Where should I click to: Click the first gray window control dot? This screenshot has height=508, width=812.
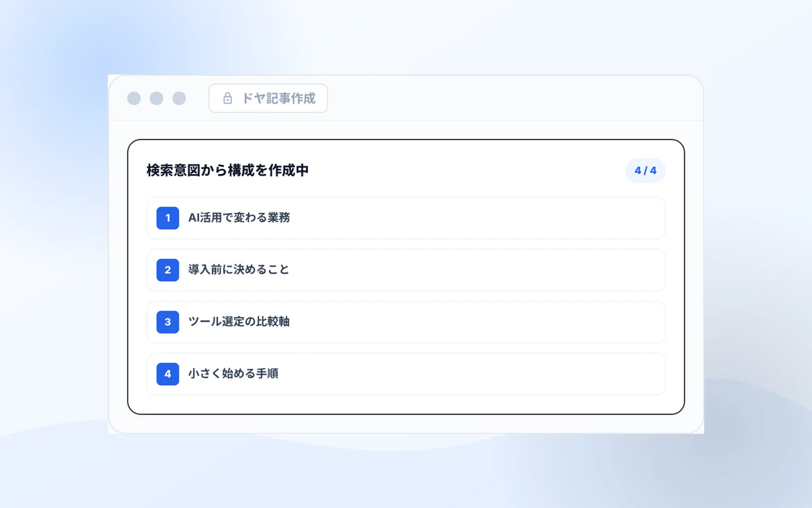(x=134, y=98)
